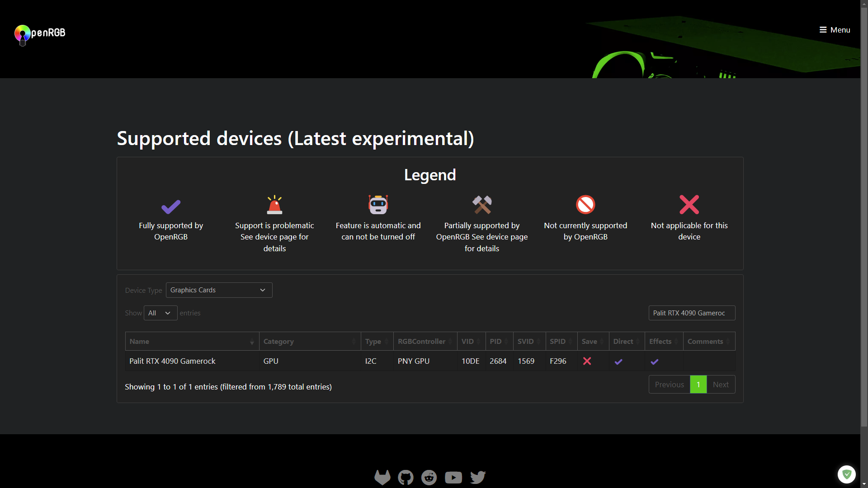Click the crossed hammers partially supported icon
The image size is (868, 488).
tap(482, 205)
